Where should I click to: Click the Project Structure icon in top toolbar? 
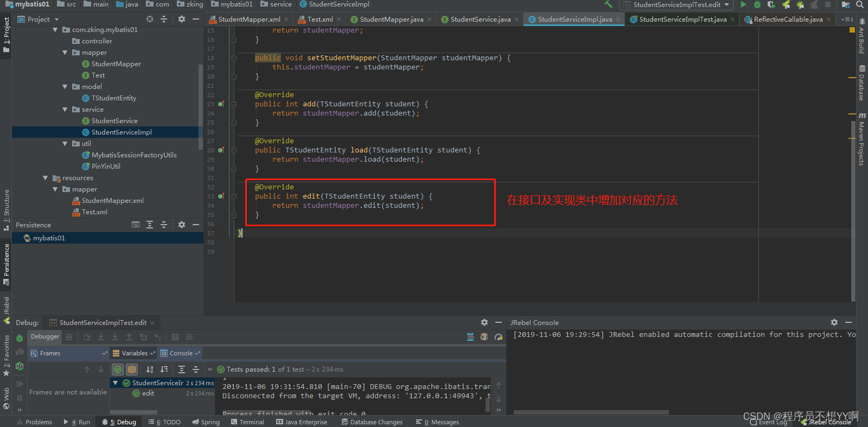tap(845, 4)
